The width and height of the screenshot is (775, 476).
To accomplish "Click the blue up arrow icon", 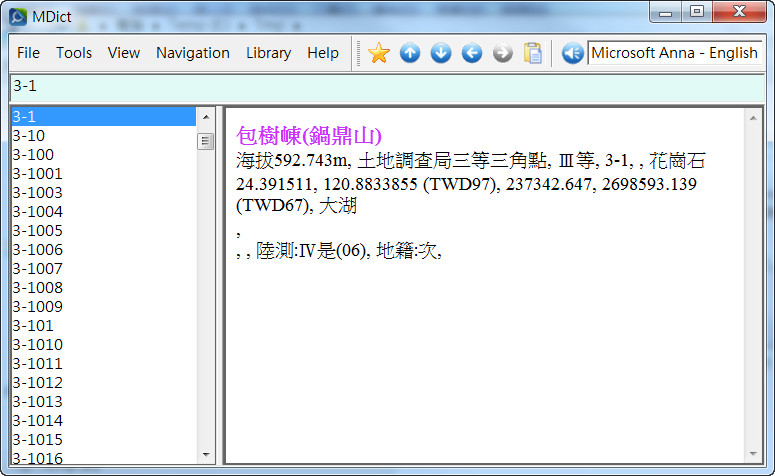I will click(x=410, y=53).
